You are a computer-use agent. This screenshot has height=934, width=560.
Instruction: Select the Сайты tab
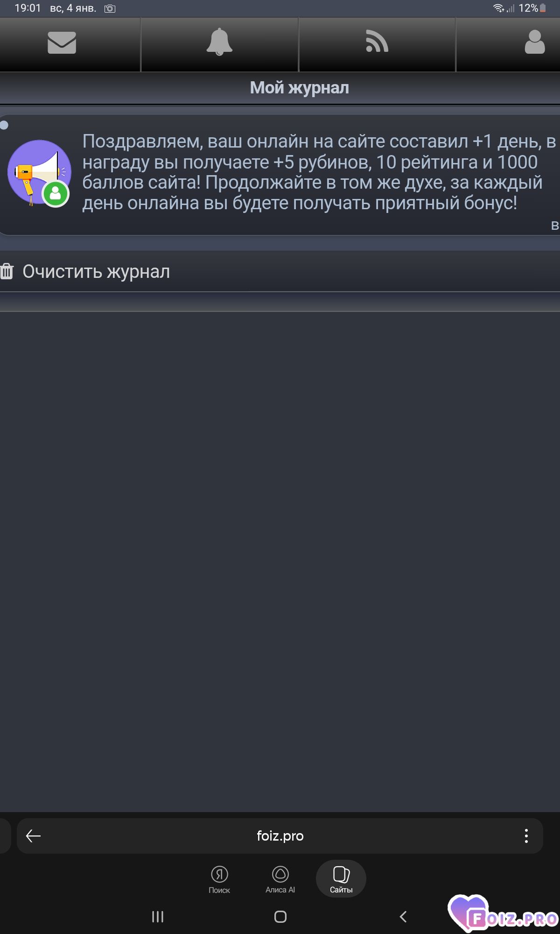click(x=341, y=879)
